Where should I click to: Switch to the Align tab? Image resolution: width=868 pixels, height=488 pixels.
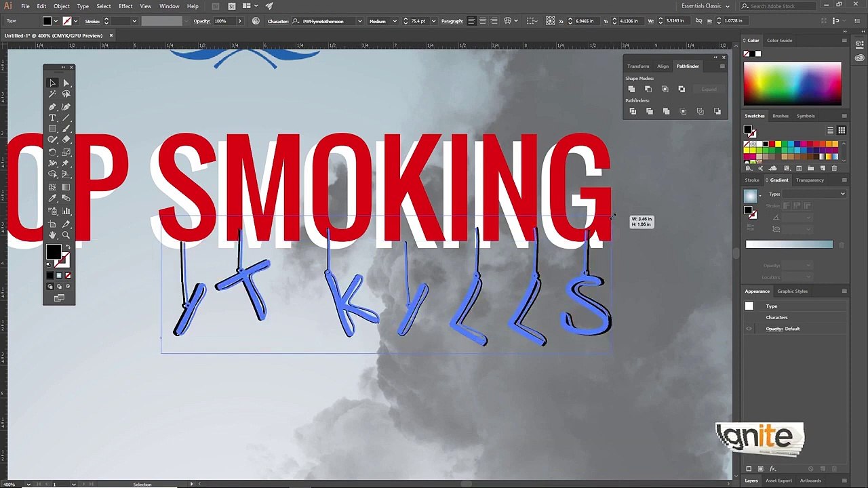point(663,66)
